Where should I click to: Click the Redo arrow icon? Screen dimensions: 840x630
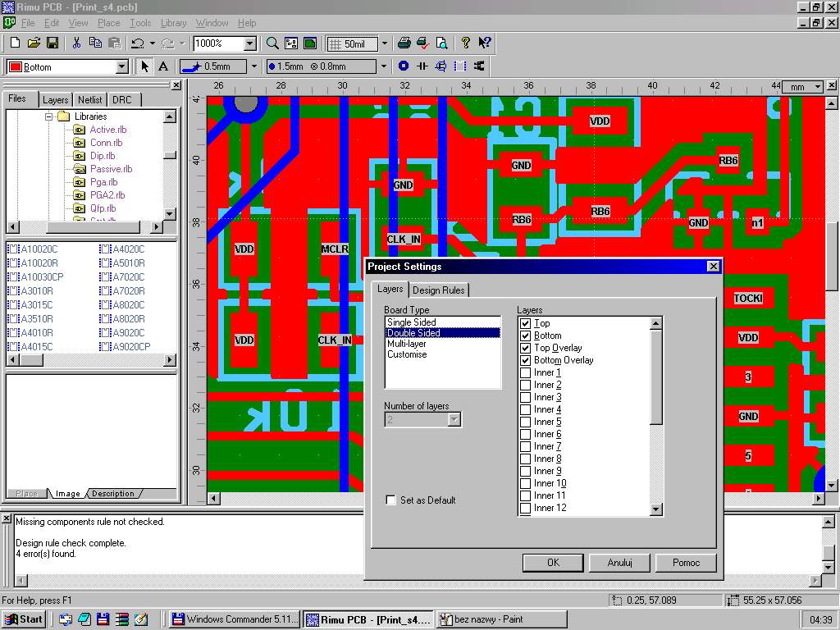coord(167,43)
